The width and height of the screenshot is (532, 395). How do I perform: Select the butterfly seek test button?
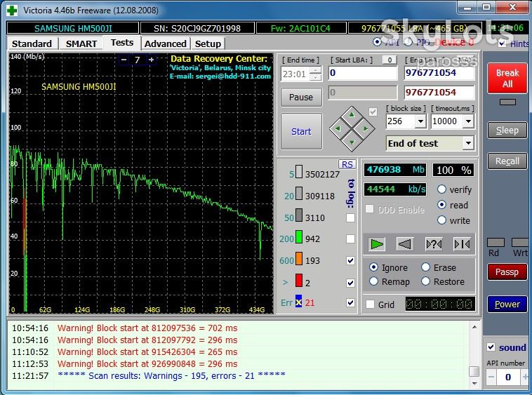(x=462, y=243)
